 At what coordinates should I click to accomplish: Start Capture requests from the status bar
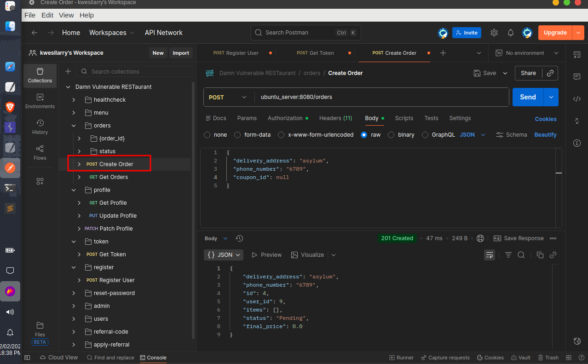[x=445, y=357]
